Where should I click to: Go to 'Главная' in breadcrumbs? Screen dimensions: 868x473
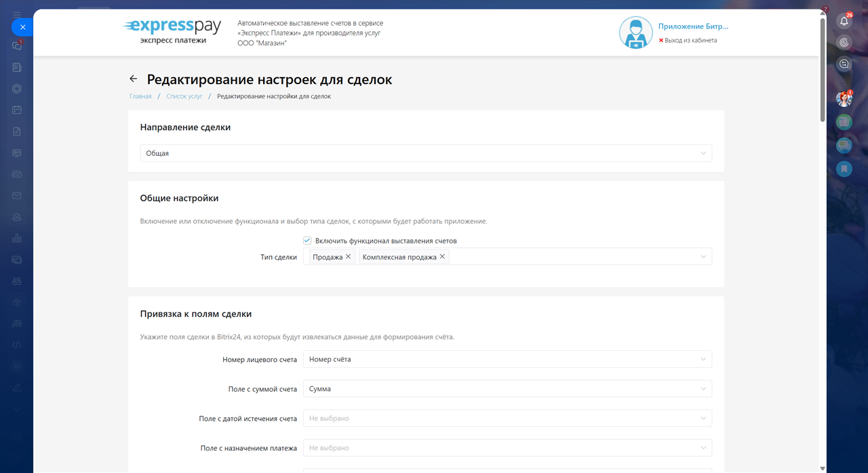pyautogui.click(x=140, y=96)
